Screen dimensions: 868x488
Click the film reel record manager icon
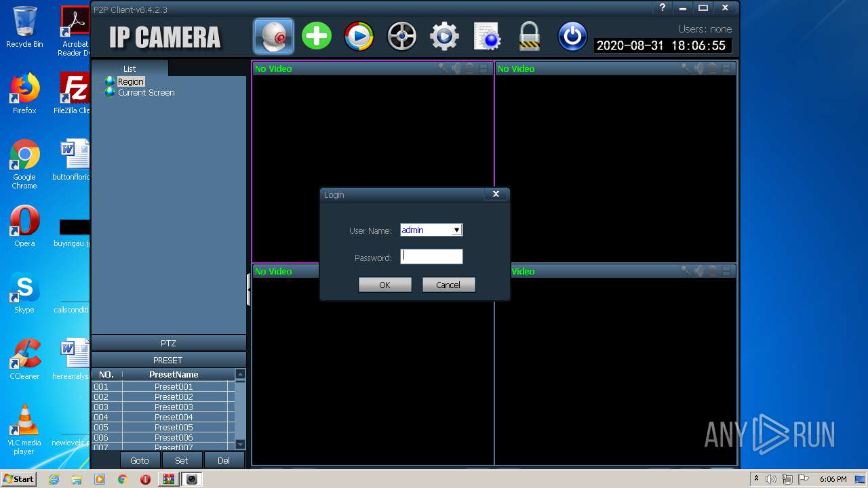pyautogui.click(x=401, y=36)
